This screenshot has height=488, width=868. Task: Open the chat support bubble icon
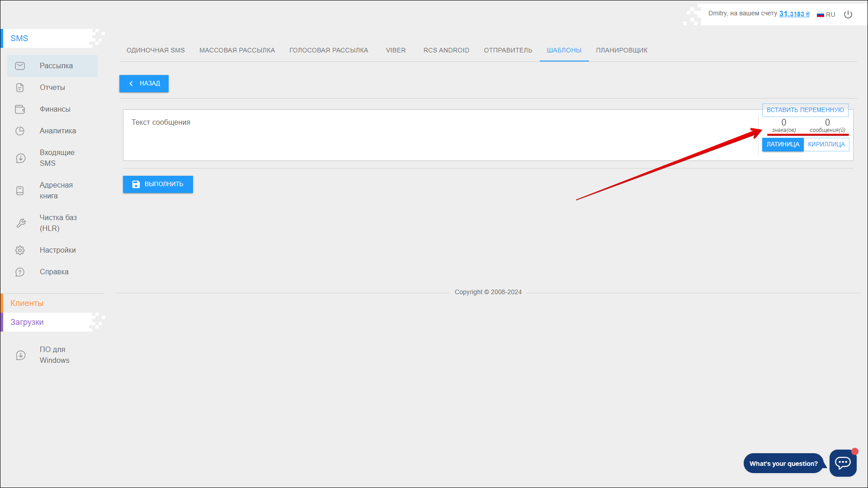tap(843, 463)
